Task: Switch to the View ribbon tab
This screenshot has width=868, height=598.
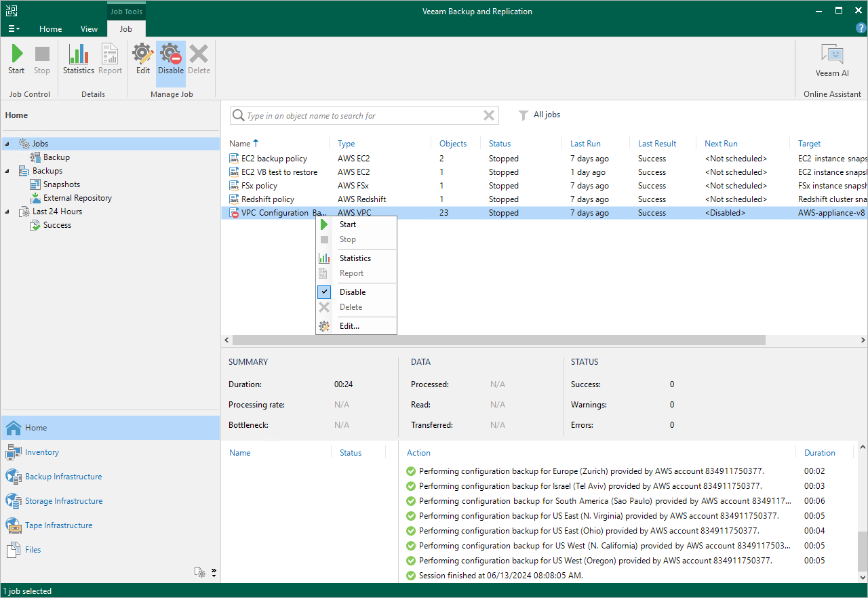Action: click(89, 29)
